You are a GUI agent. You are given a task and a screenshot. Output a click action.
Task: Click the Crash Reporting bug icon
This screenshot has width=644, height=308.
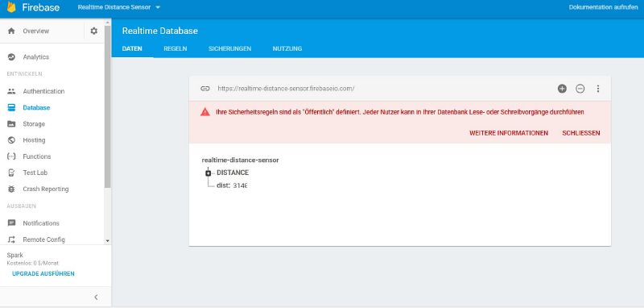click(x=11, y=189)
